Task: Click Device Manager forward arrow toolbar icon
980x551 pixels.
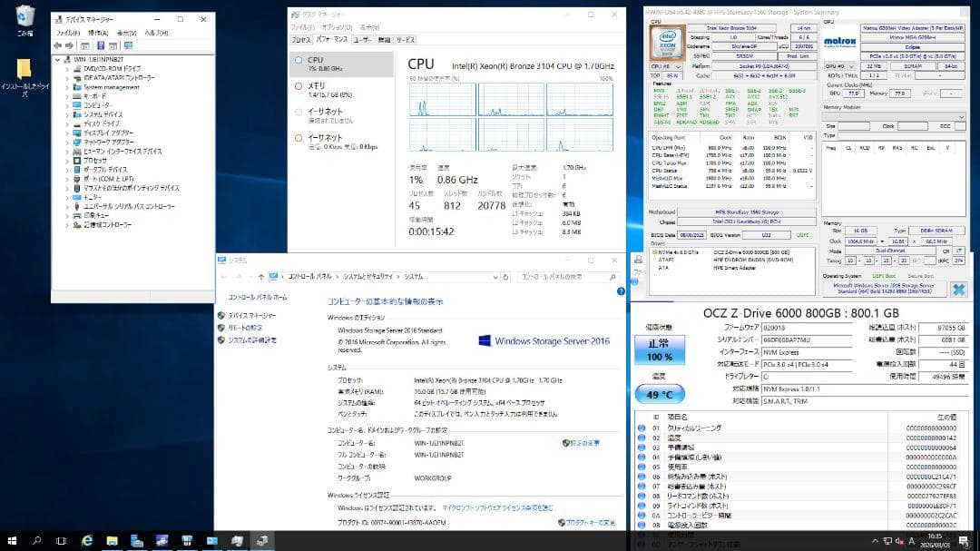Action: [x=69, y=45]
